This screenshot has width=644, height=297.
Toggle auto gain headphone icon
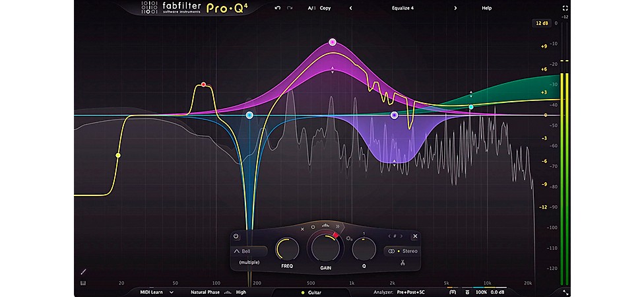[x=453, y=292]
